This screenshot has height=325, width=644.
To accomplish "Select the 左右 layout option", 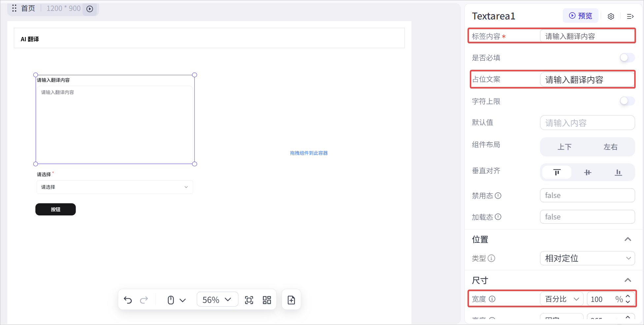I will (610, 147).
